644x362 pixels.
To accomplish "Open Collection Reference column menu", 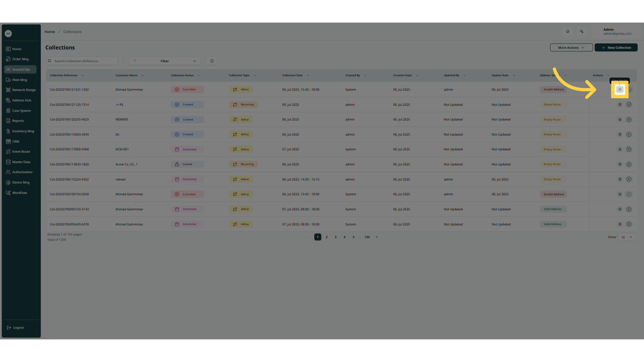I will (x=83, y=75).
